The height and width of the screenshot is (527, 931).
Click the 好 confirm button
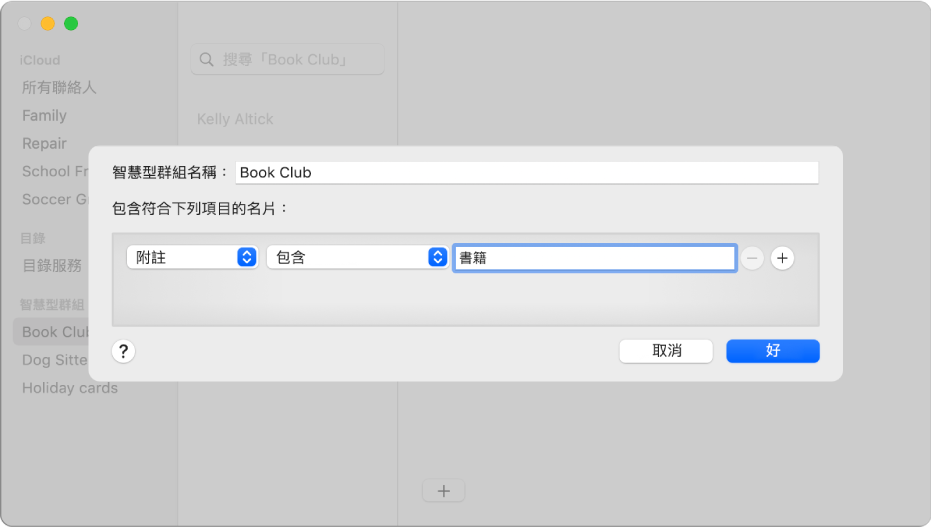[x=772, y=351]
